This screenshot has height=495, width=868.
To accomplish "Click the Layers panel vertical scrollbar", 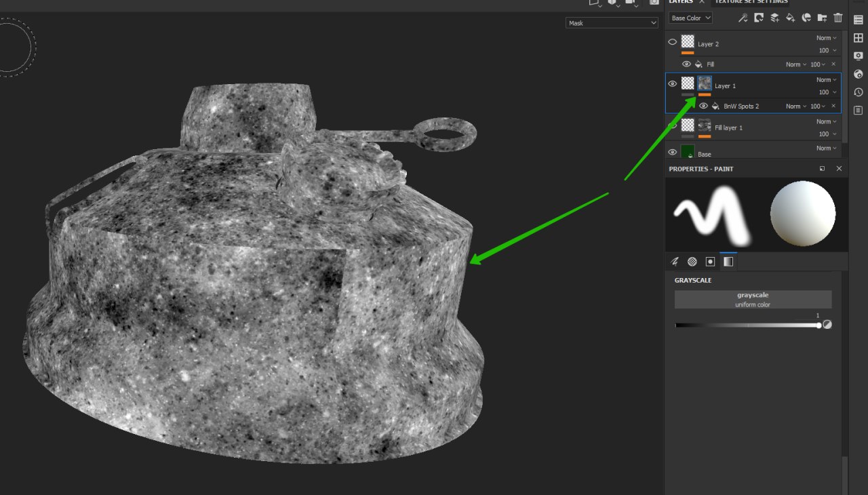I will pyautogui.click(x=845, y=85).
